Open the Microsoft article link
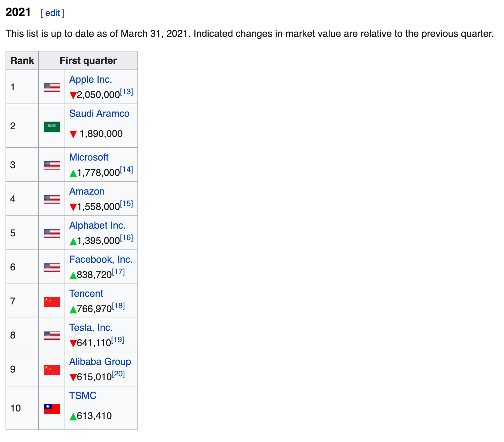The image size is (504, 442). pyautogui.click(x=89, y=157)
